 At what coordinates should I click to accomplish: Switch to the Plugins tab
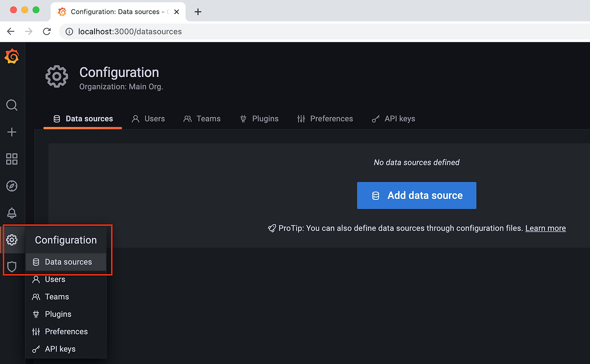coord(259,119)
